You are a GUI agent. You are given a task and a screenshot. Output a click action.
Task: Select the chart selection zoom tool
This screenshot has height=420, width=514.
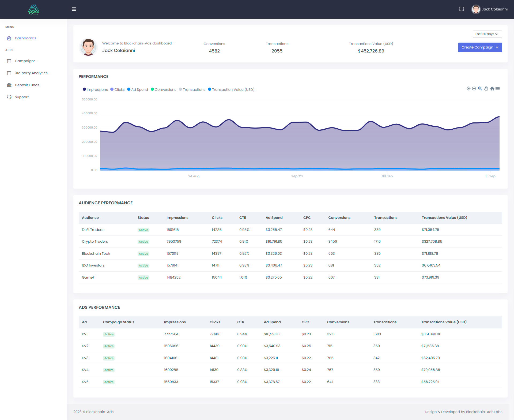[x=480, y=89]
